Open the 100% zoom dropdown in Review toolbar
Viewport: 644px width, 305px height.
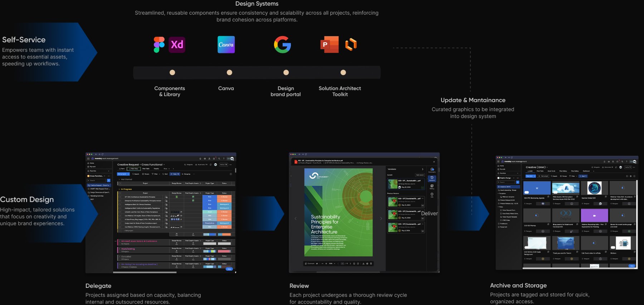point(332,264)
